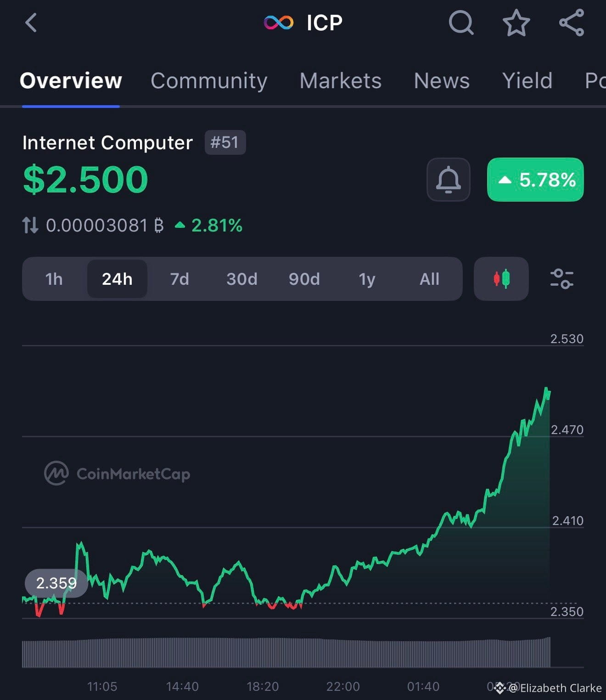Tap the 2.530 axis label
Screen dimensions: 606x700
(567, 339)
